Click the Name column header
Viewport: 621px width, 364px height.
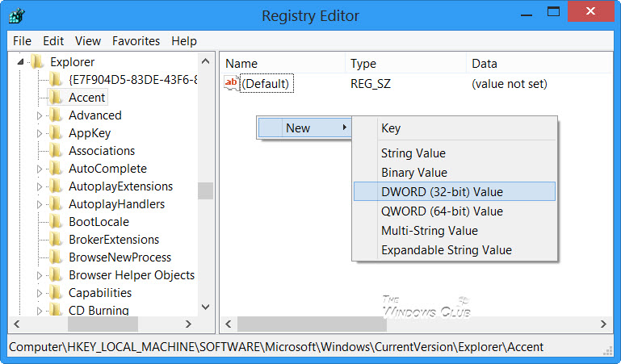tap(241, 63)
